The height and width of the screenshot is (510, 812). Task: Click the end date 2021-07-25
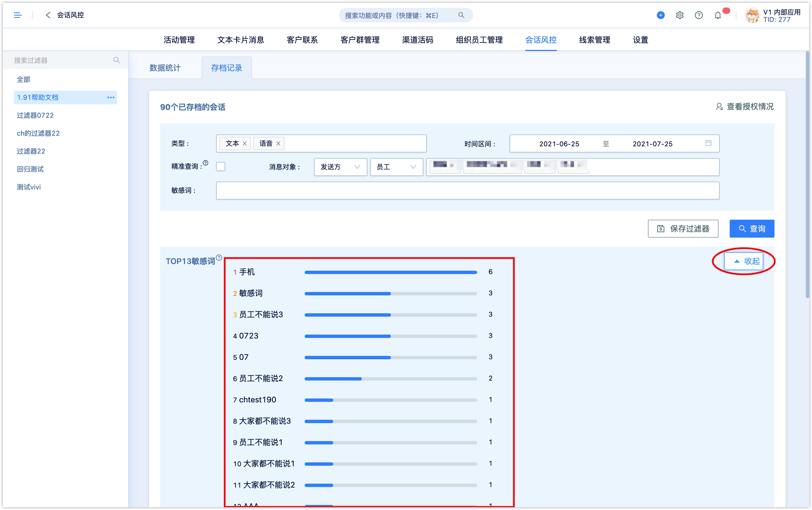[652, 144]
